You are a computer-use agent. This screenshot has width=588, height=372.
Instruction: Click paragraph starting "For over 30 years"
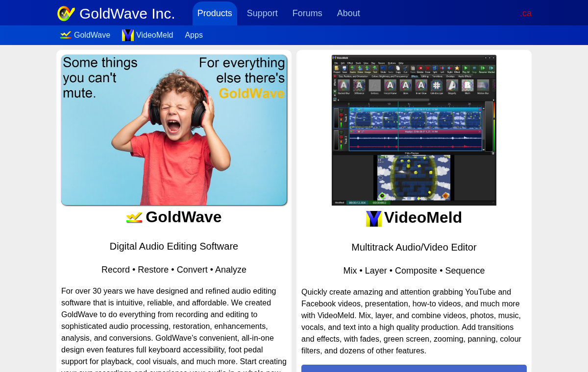[x=174, y=329]
